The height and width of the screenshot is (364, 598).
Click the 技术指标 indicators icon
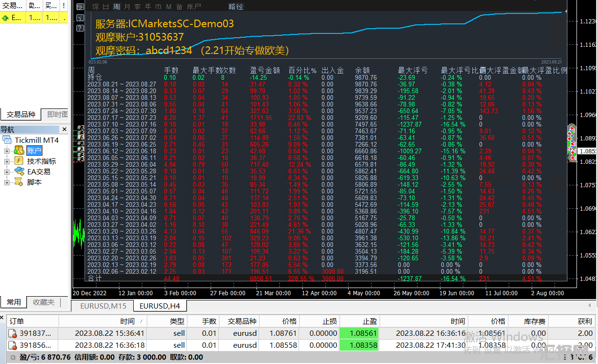[19, 161]
